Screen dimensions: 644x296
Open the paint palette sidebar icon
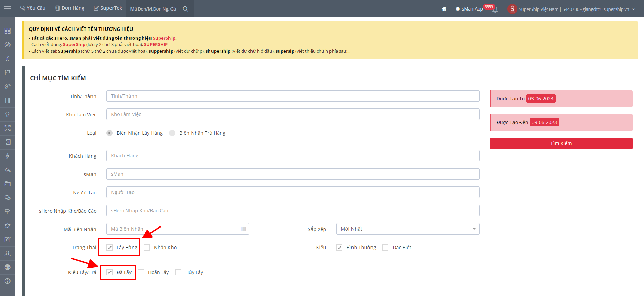coord(7,86)
